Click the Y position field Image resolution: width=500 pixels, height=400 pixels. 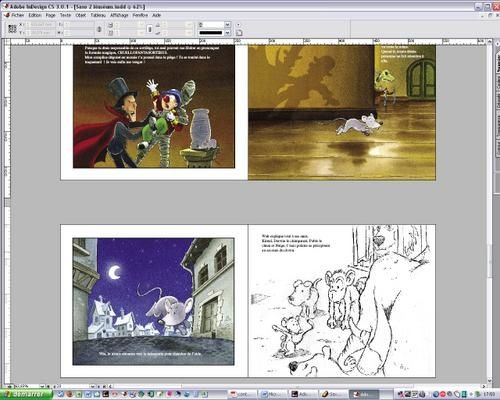click(x=40, y=33)
